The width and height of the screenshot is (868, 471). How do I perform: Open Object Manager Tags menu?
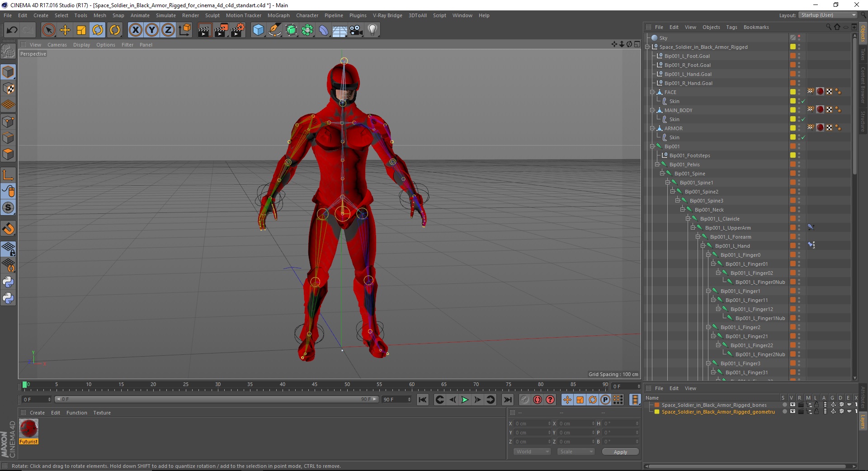click(x=731, y=27)
